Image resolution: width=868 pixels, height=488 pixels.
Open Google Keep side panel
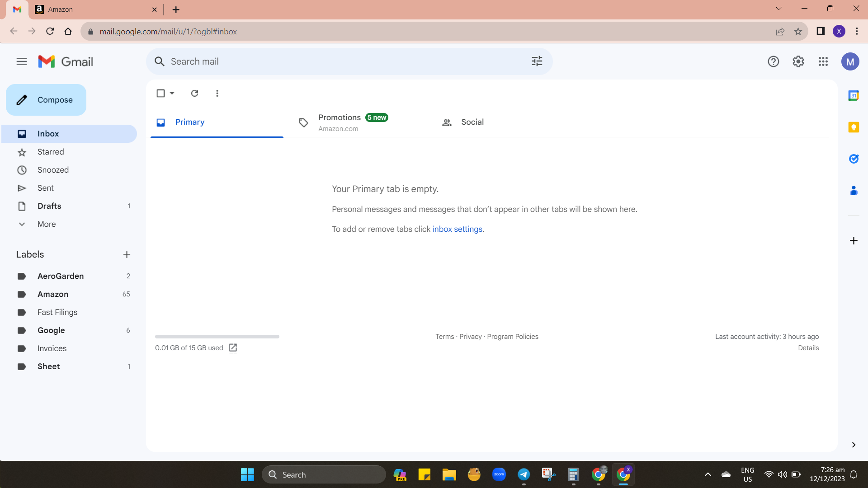[854, 127]
